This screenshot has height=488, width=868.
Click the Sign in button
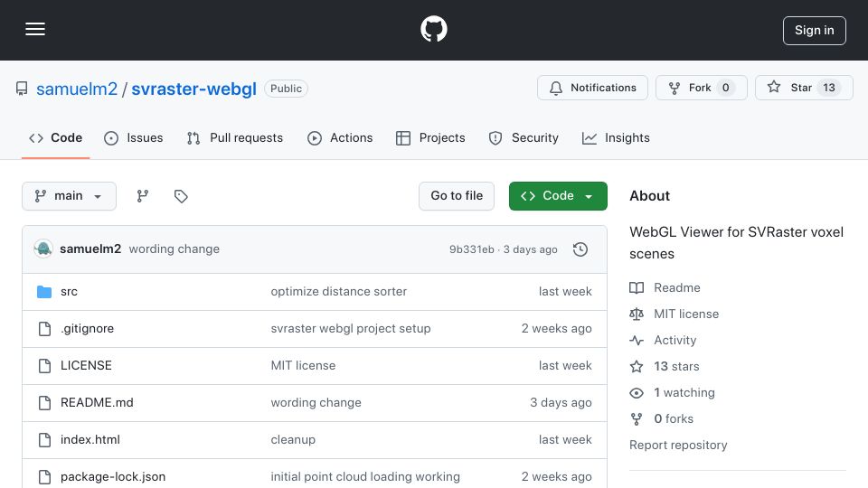click(815, 31)
